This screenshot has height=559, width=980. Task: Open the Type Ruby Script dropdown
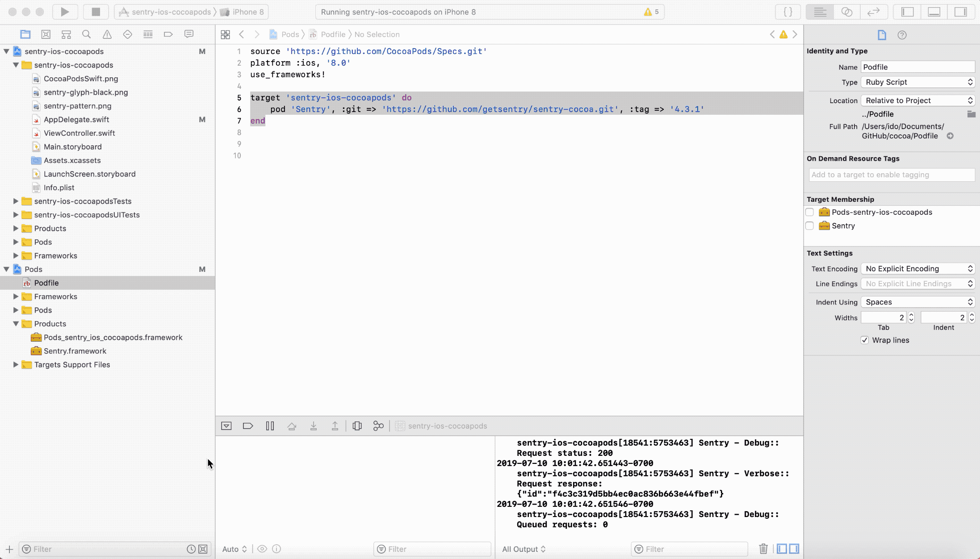pos(918,82)
